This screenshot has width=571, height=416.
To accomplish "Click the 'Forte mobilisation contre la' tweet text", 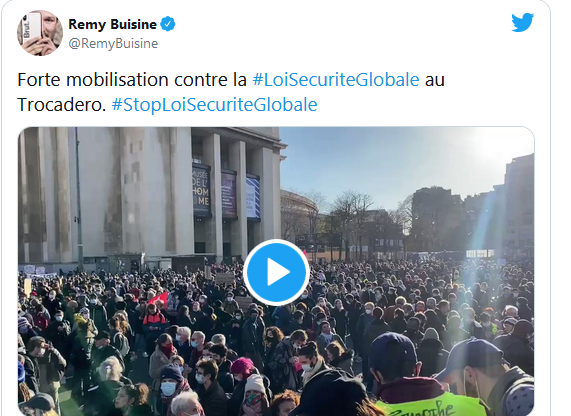I will pos(132,79).
